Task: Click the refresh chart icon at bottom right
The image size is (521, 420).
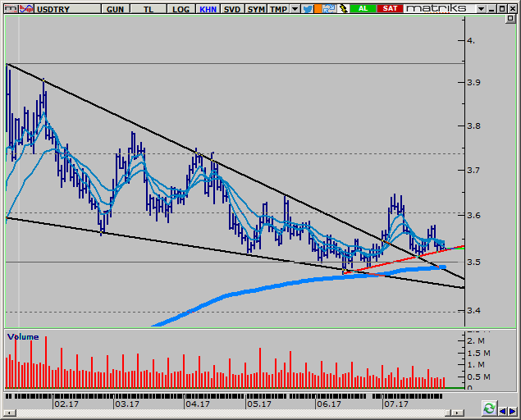Action: coord(488,408)
